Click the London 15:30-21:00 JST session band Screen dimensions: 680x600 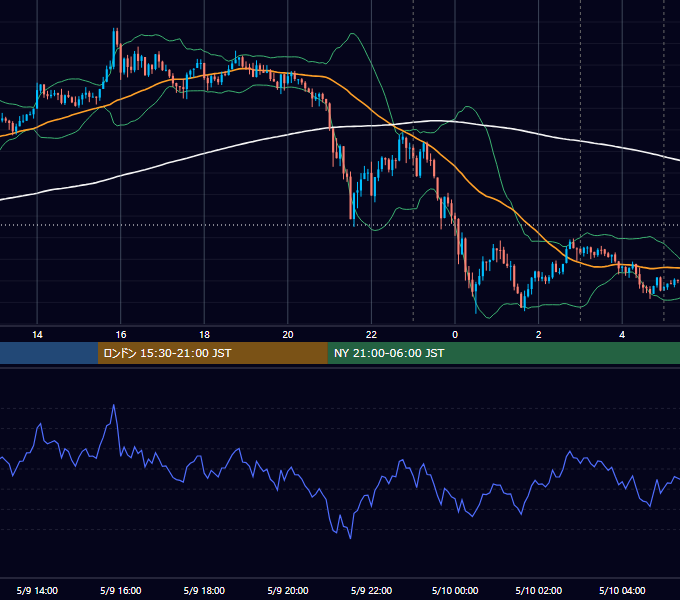(x=212, y=353)
